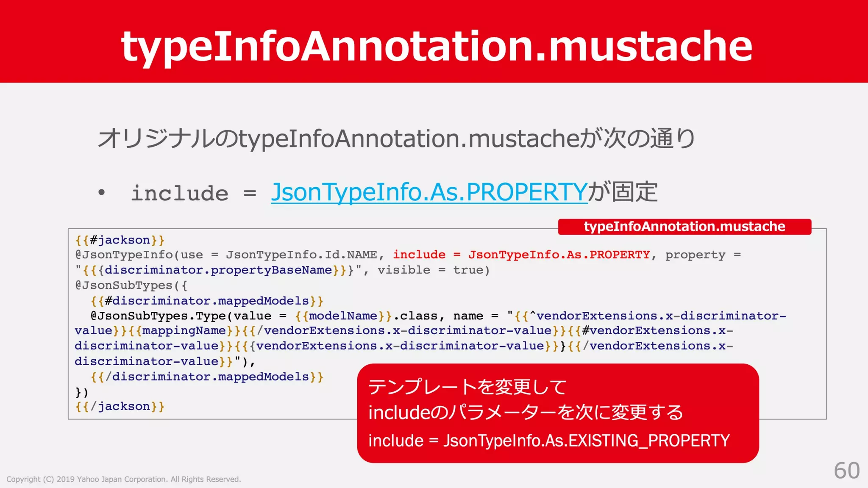Screen dimensions: 868x488
Task: Click the slide number 60
Action: pos(846,471)
